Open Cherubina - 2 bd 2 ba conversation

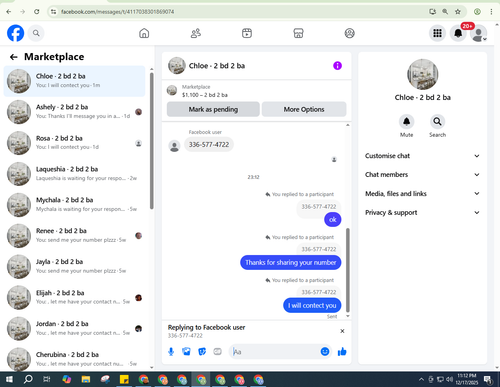click(74, 359)
